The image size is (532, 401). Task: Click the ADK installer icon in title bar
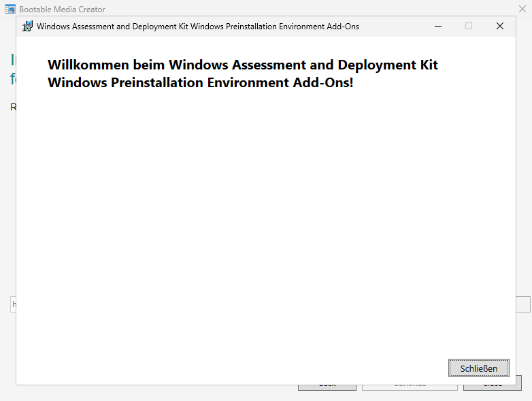[27, 26]
